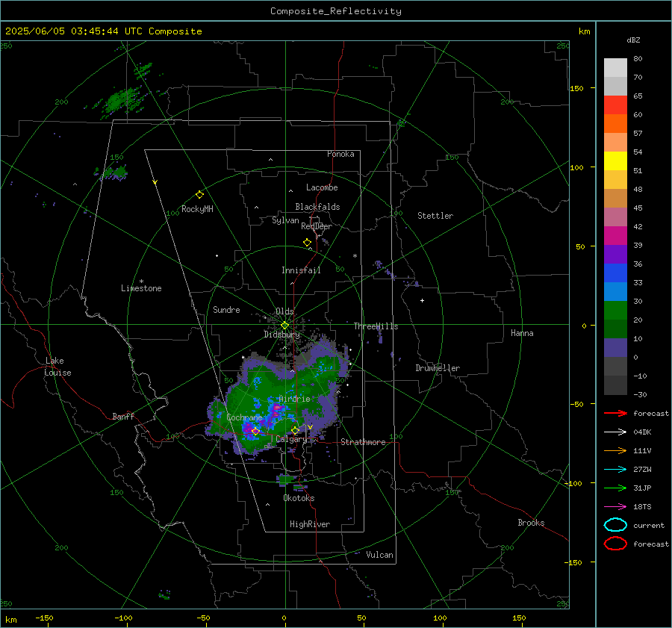Click the green echo patch north of Okotoks
Image resolution: width=672 pixels, height=628 pixels.
coord(286,479)
